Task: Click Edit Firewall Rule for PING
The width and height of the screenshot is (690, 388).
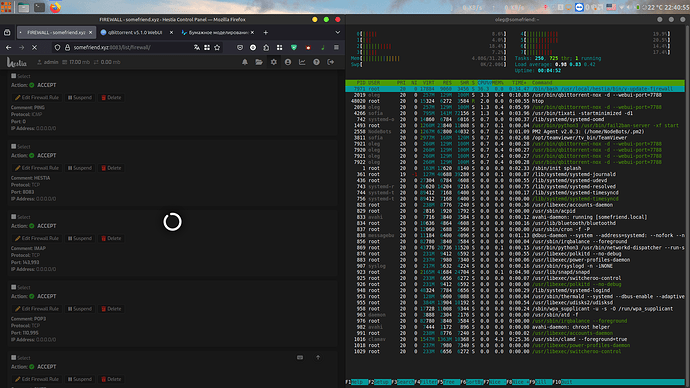Action: (37, 98)
